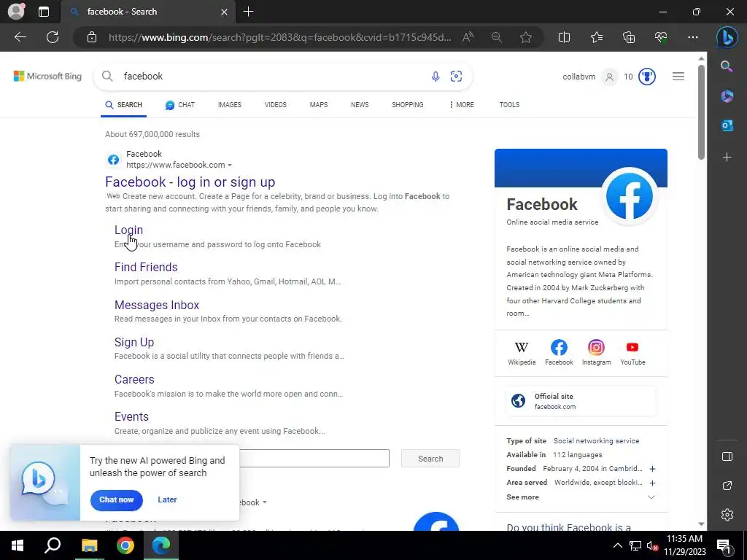The height and width of the screenshot is (560, 747).
Task: Open Microsoft 365 sidebar icon
Action: (727, 96)
